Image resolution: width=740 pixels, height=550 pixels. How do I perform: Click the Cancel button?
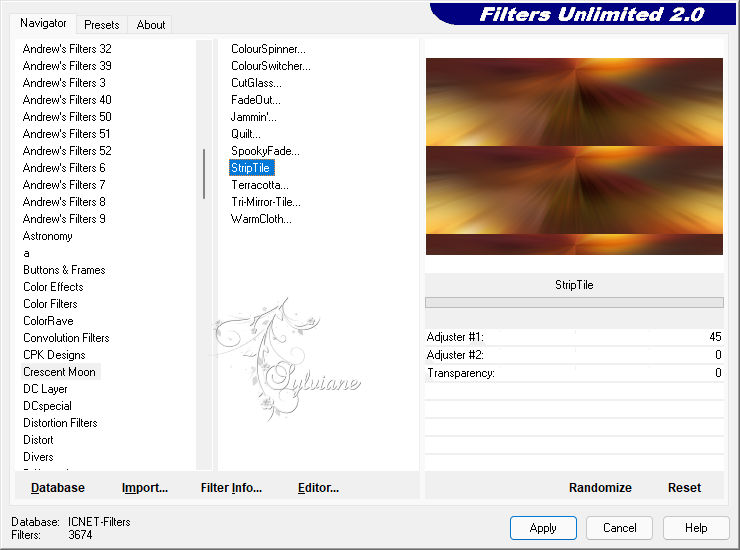(619, 528)
